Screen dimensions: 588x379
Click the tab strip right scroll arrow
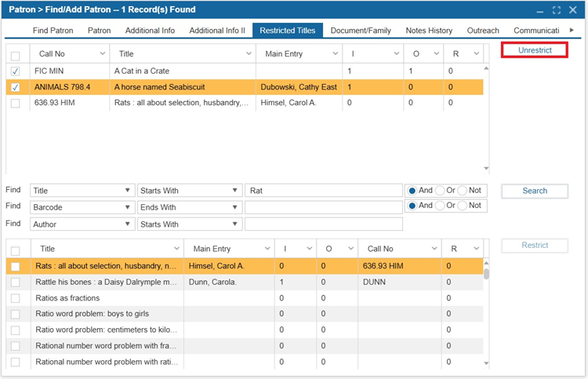coord(572,30)
